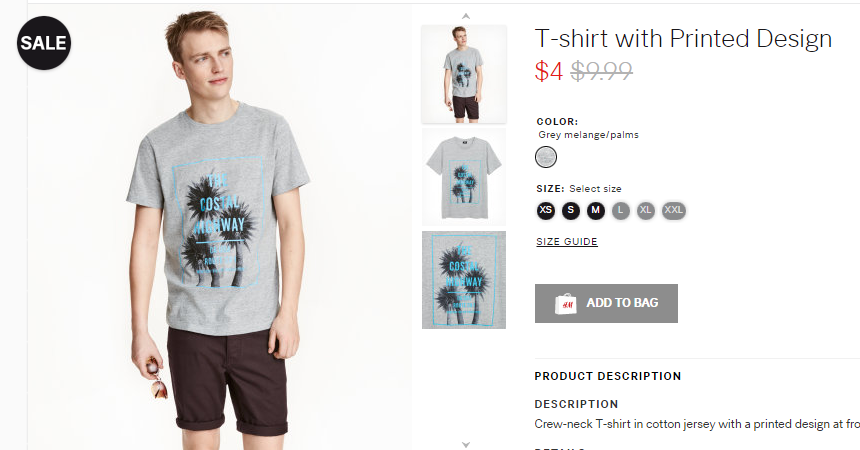Viewport: 860px width, 450px height.
Task: Click the $4 sale price
Action: (548, 71)
